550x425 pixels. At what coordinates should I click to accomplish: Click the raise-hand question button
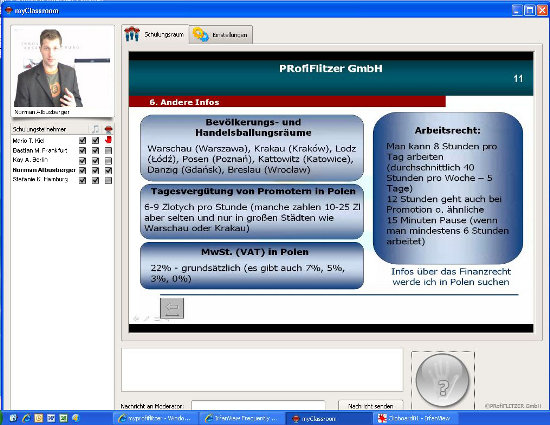point(442,380)
